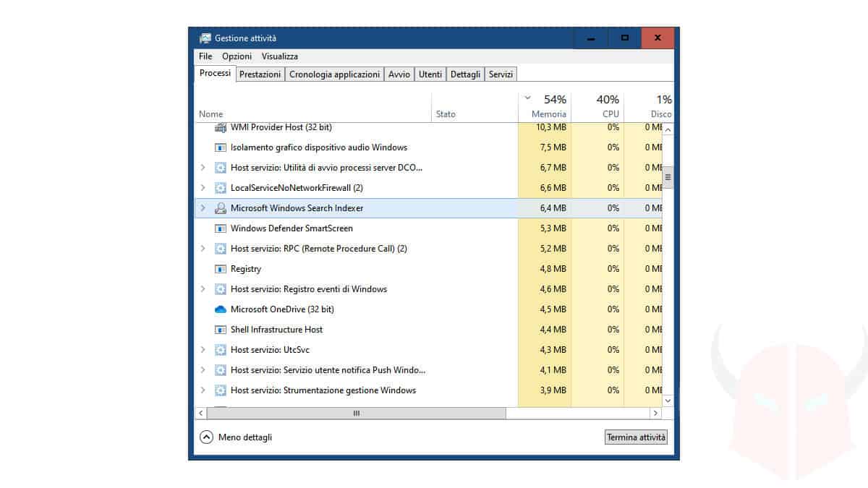This screenshot has width=868, height=488.
Task: Switch to the Dettagli tab
Action: [465, 74]
